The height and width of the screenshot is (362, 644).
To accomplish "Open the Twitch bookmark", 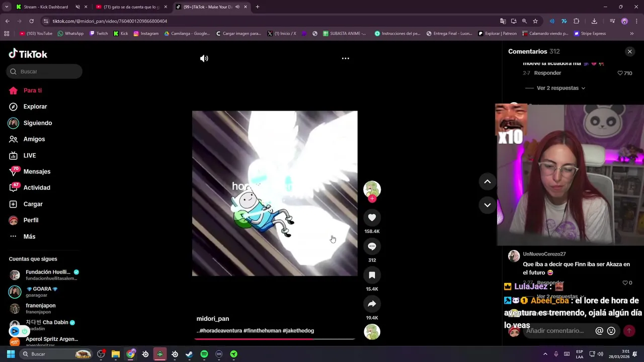I will coord(99,34).
